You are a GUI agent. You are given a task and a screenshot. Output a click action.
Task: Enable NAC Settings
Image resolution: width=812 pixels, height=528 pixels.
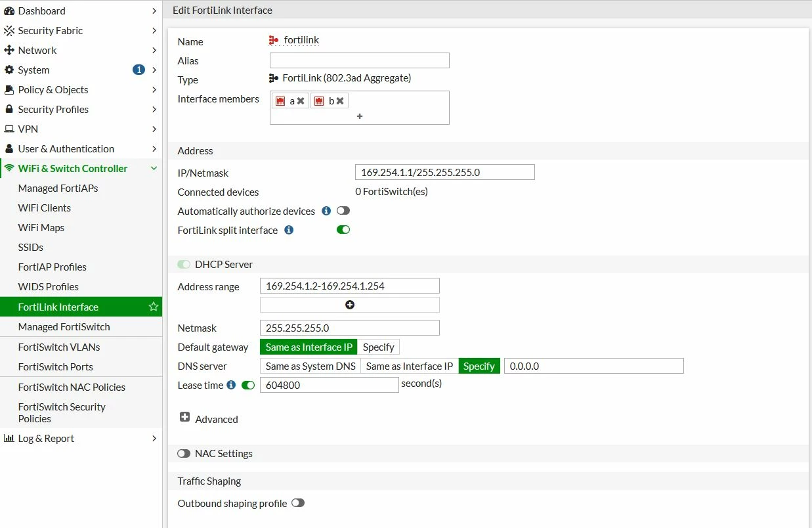coord(184,453)
